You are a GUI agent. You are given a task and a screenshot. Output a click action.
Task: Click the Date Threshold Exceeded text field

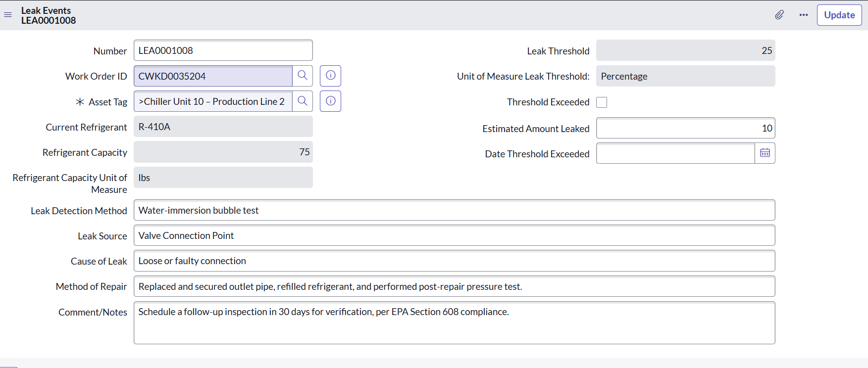[x=675, y=153]
